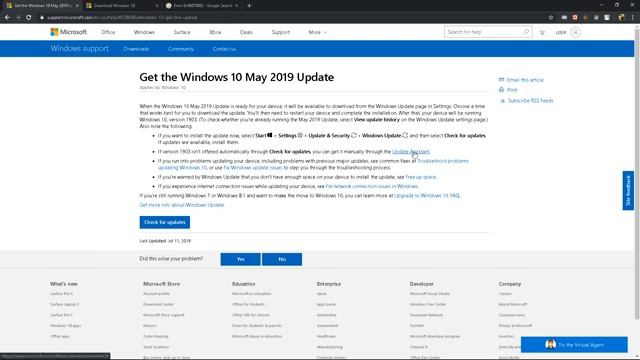Click the Microsoft logo

(69, 32)
